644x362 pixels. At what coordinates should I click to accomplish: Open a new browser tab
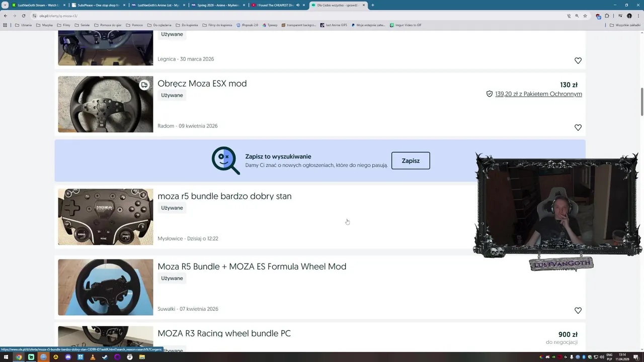(x=372, y=5)
